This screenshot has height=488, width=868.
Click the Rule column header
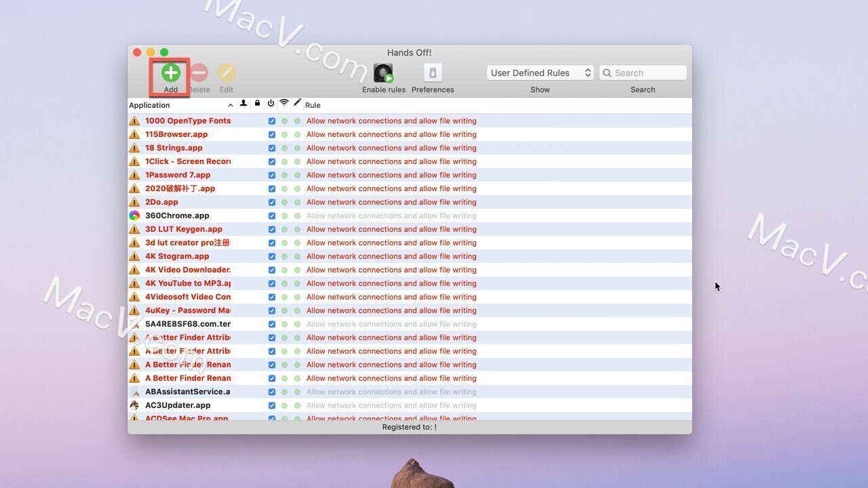coord(313,105)
